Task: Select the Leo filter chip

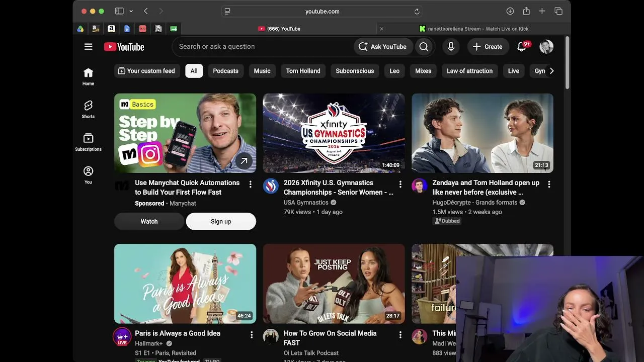Action: point(394,71)
